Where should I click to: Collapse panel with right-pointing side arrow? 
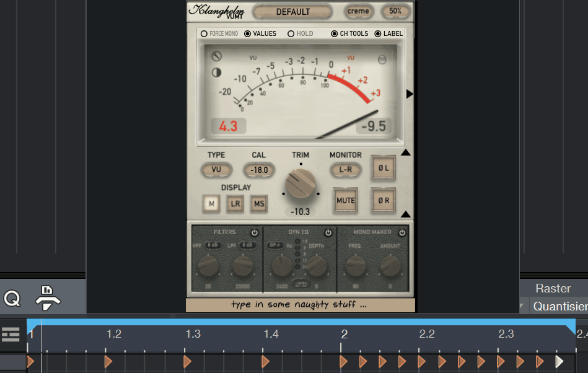[x=410, y=94]
